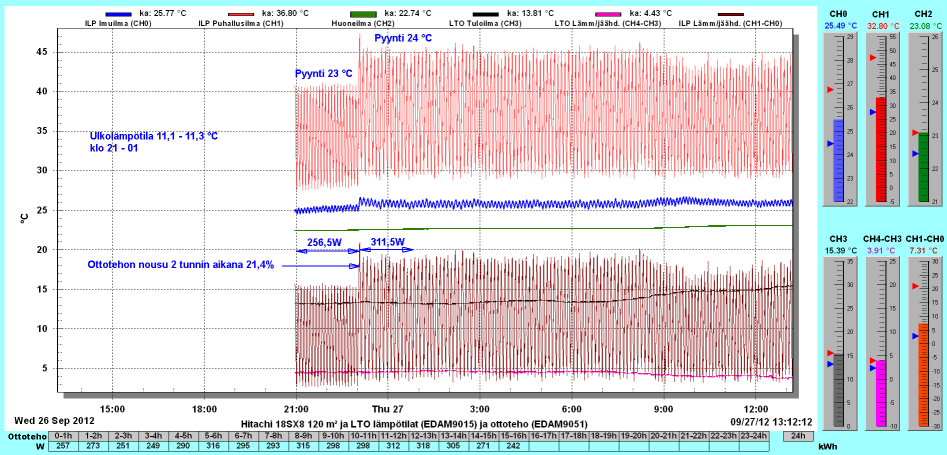
Task: Select the 24h column header in the table
Action: [x=796, y=436]
